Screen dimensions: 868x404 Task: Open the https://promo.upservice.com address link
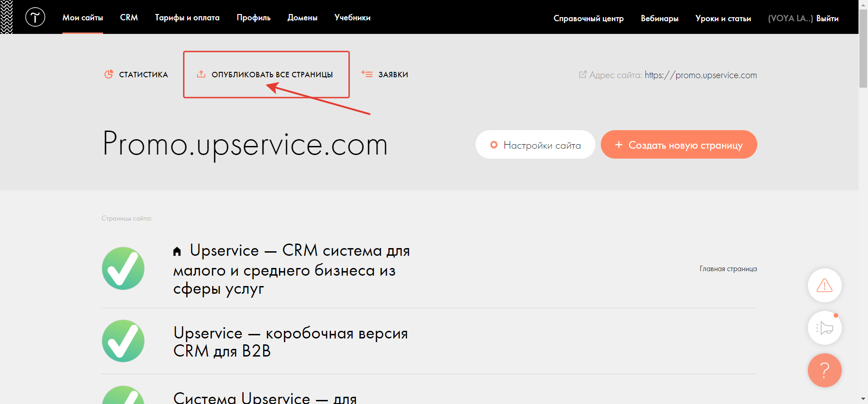tap(701, 75)
